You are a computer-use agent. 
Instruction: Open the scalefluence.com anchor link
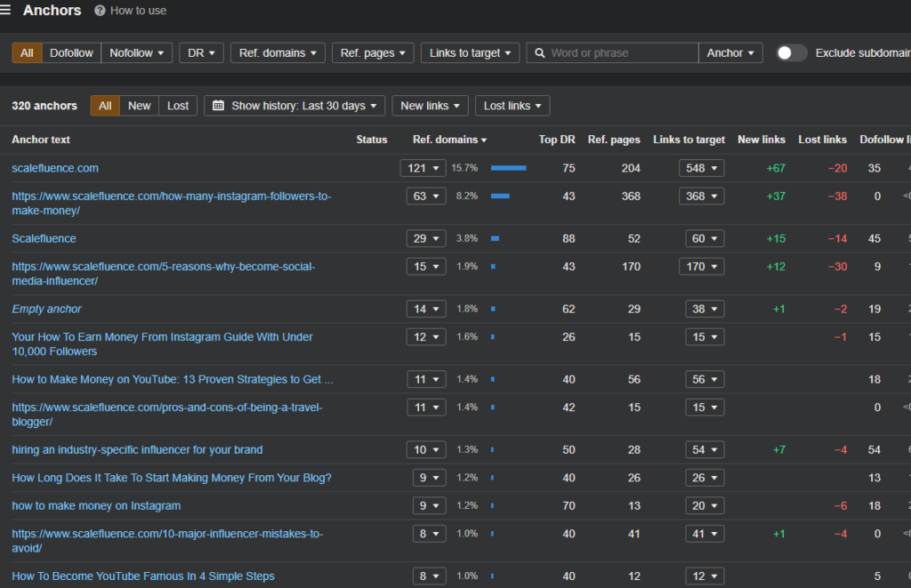tap(55, 168)
